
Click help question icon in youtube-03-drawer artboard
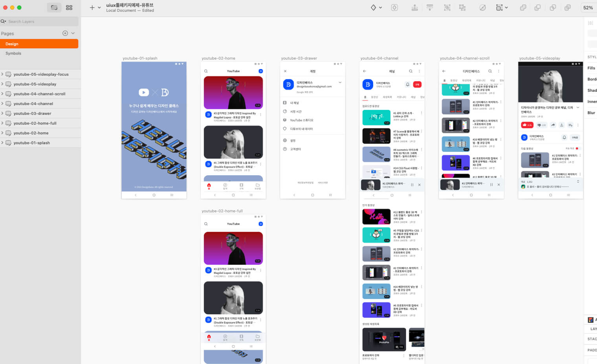coord(285,149)
